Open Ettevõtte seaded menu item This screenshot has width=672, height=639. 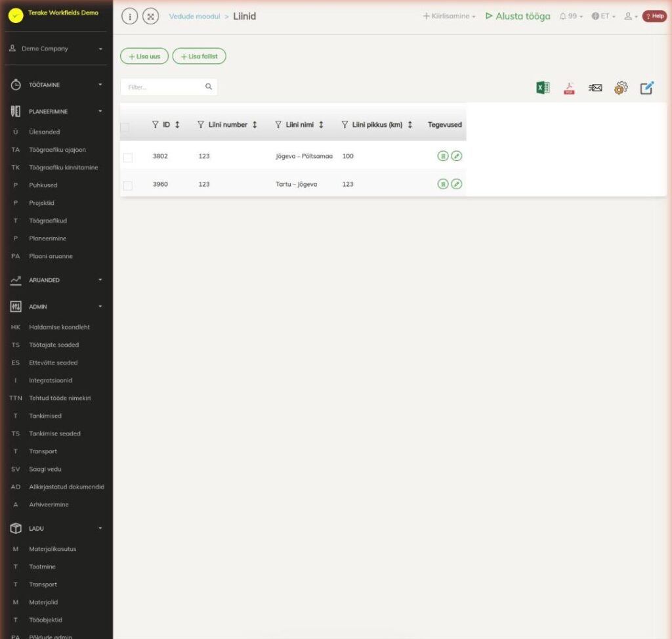coord(53,363)
